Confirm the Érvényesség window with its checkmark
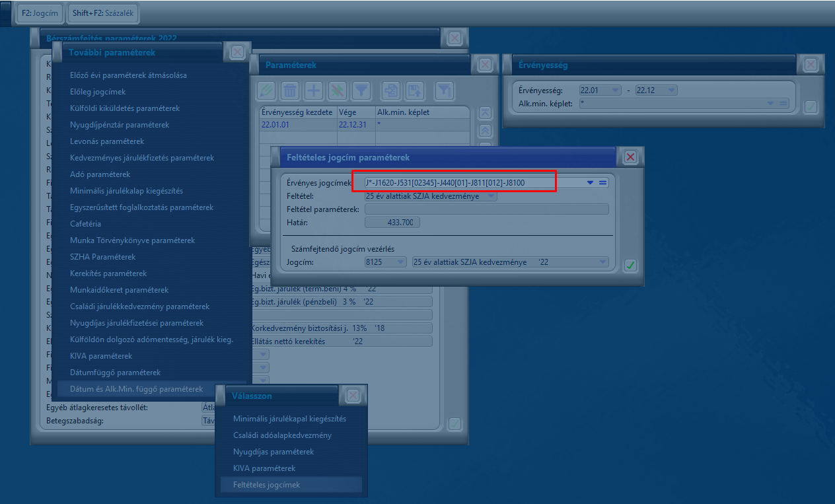This screenshot has width=835, height=504. [x=811, y=106]
